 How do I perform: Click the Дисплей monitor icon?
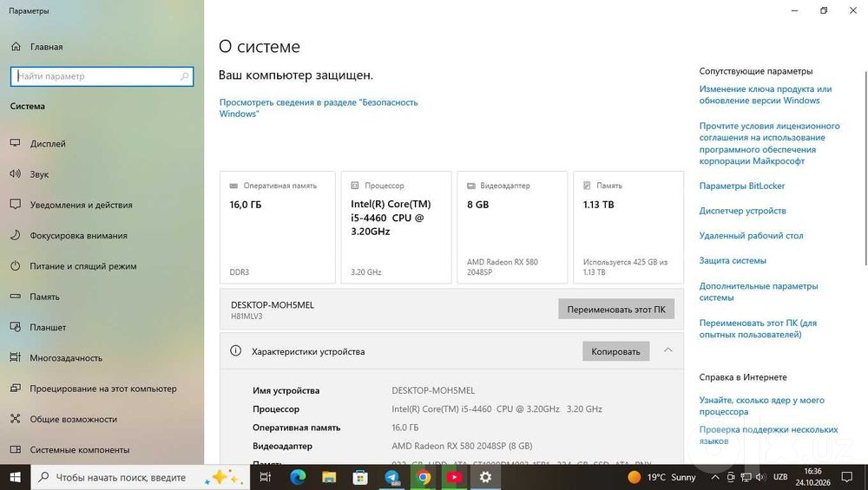click(x=16, y=143)
